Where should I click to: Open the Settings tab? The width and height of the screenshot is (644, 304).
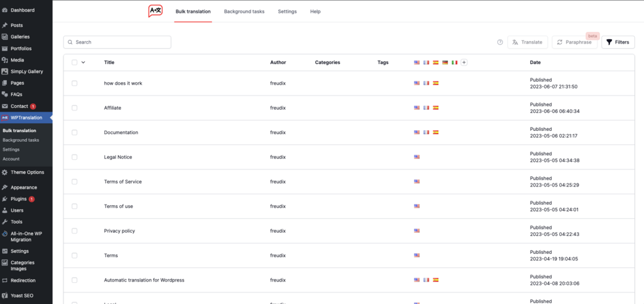287,12
